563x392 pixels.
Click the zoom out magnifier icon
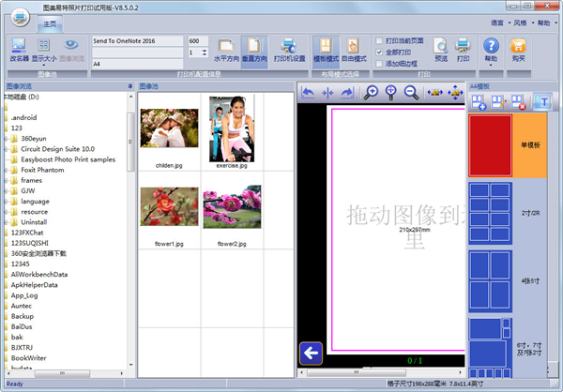coord(412,92)
